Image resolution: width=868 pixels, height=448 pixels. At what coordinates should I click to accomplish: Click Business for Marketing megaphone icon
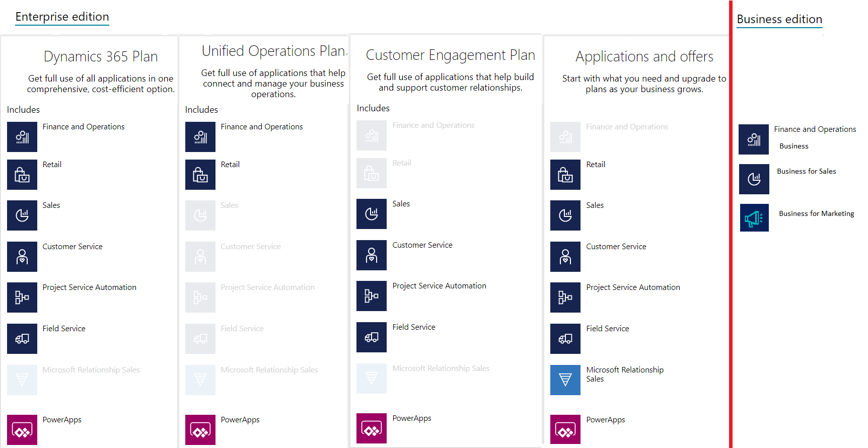(x=754, y=218)
